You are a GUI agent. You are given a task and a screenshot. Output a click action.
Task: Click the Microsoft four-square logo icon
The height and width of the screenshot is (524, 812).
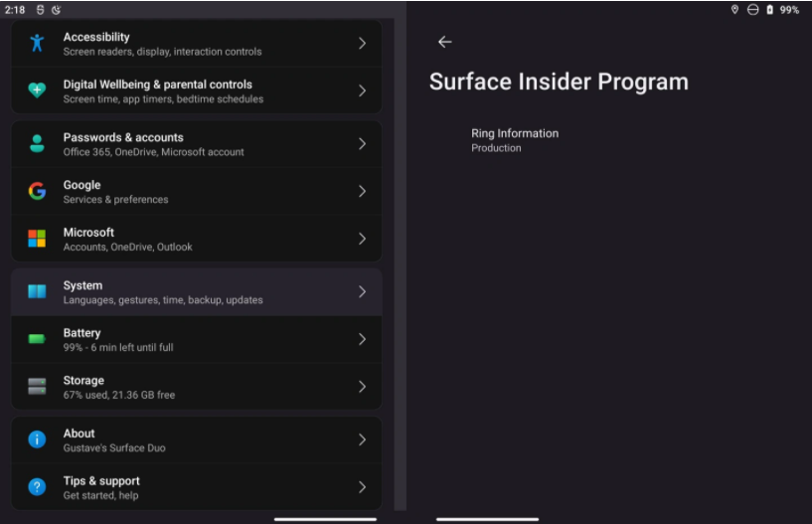pyautogui.click(x=37, y=239)
